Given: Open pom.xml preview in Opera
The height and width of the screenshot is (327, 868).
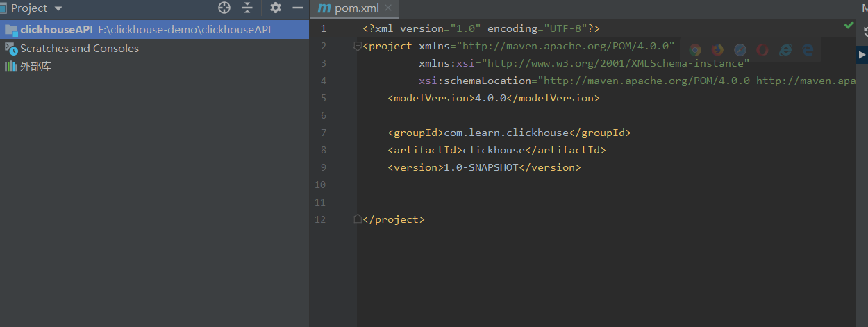Looking at the screenshot, I should [762, 50].
